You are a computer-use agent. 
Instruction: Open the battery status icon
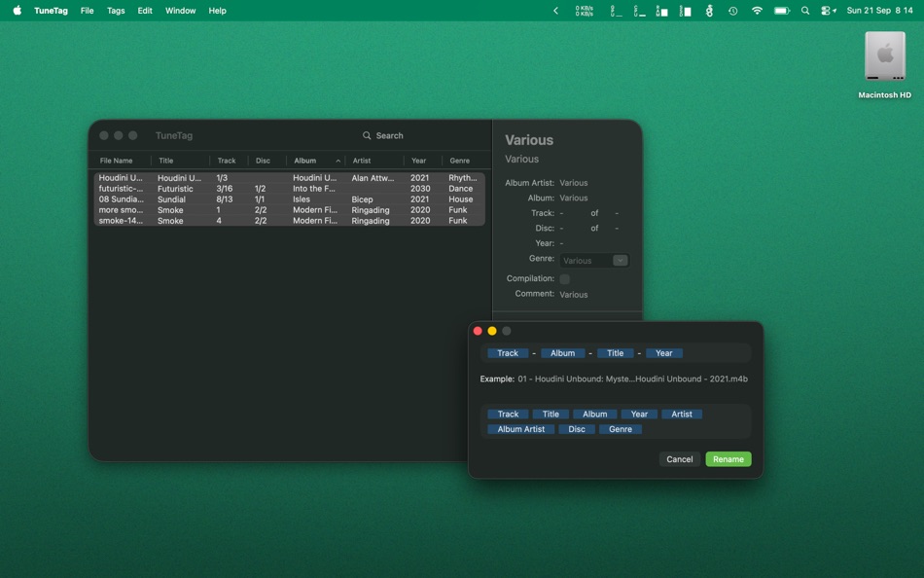point(781,11)
